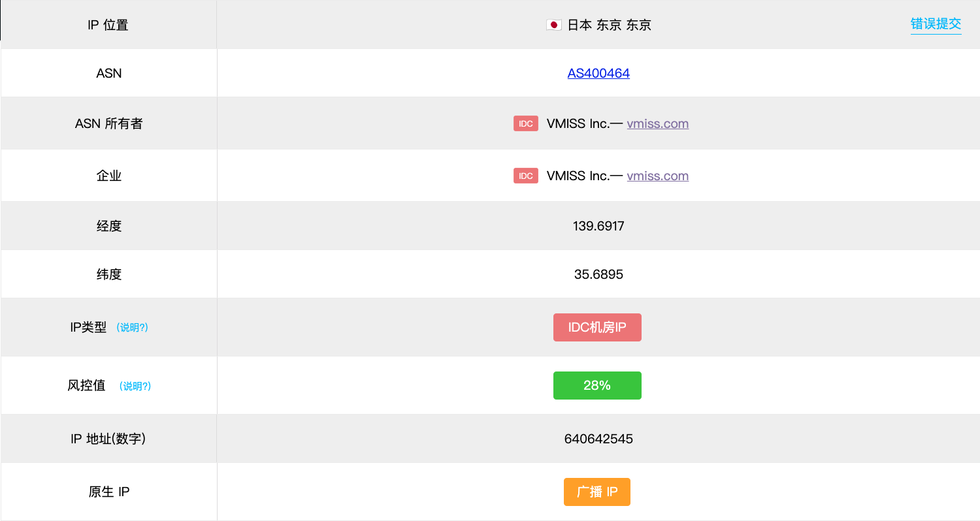
Task: Click IDC badge in 企业 row
Action: coord(525,176)
